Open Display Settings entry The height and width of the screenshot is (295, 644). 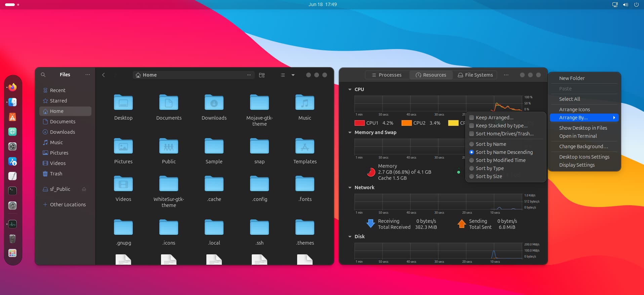(x=584, y=165)
